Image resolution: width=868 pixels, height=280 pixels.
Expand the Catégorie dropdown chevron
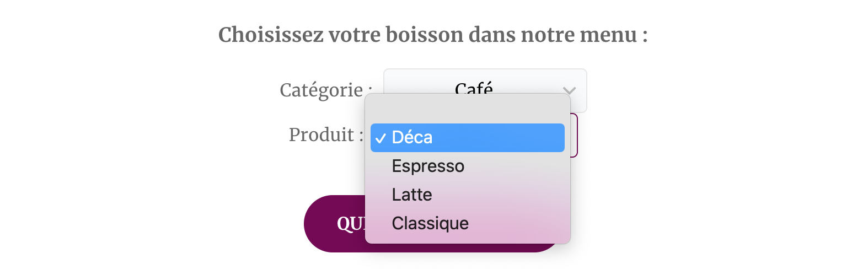(x=569, y=90)
